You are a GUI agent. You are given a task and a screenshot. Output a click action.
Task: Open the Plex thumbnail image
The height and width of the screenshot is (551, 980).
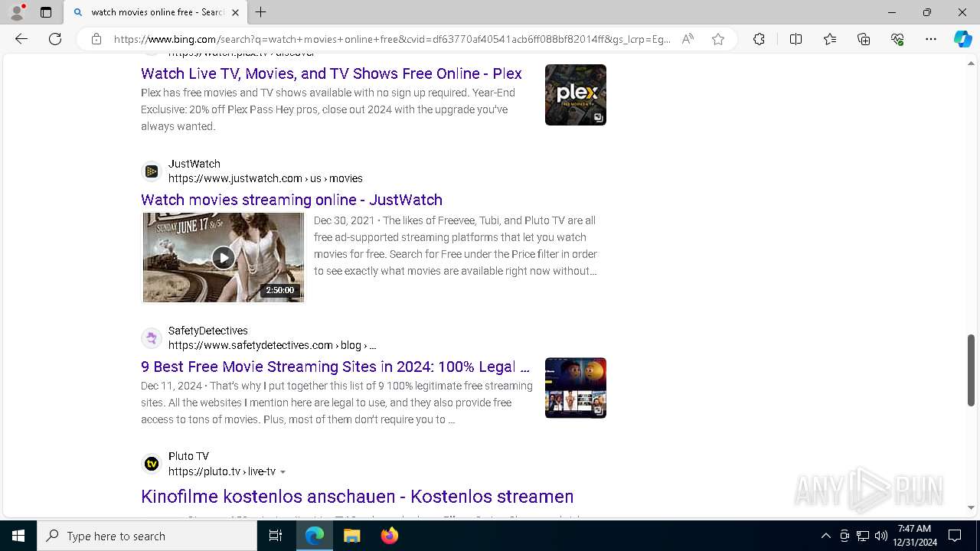[576, 95]
